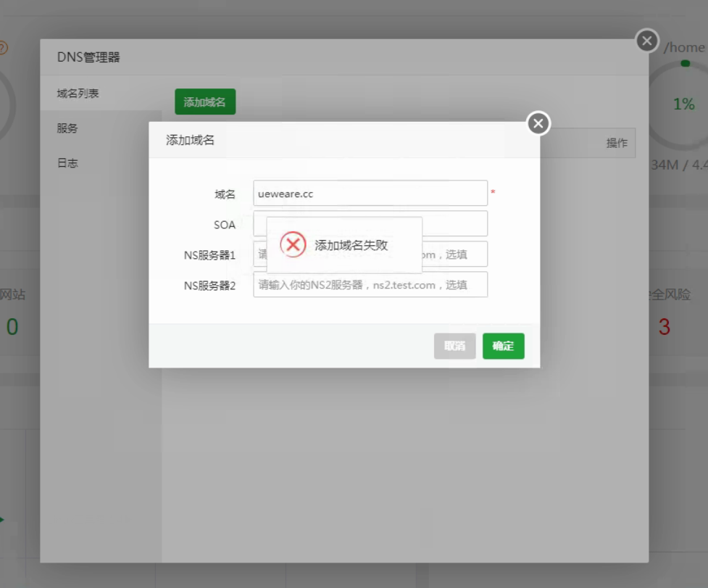Screen dimensions: 708x588
Task: Confirm with the 确定 button
Action: click(503, 346)
